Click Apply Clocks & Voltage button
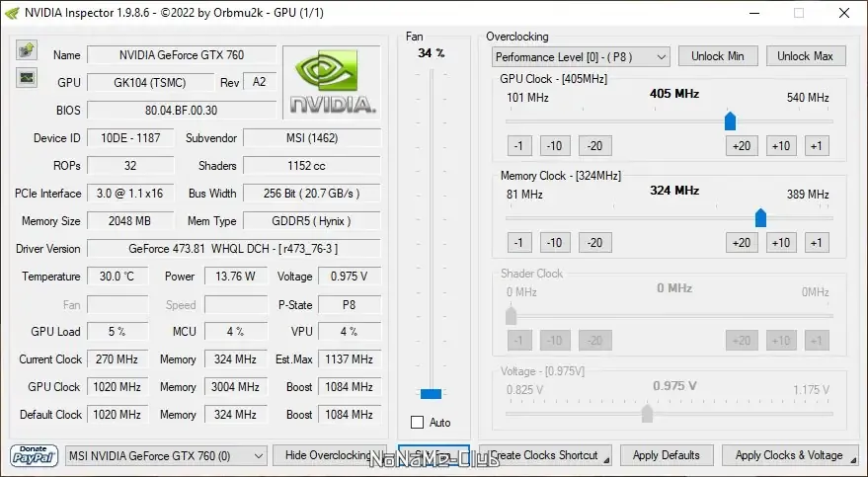 790,455
